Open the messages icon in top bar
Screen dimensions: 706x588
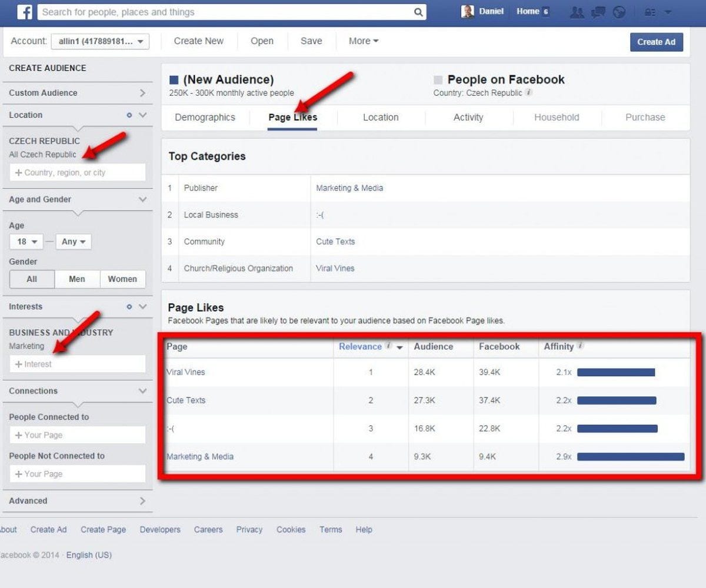tap(598, 12)
